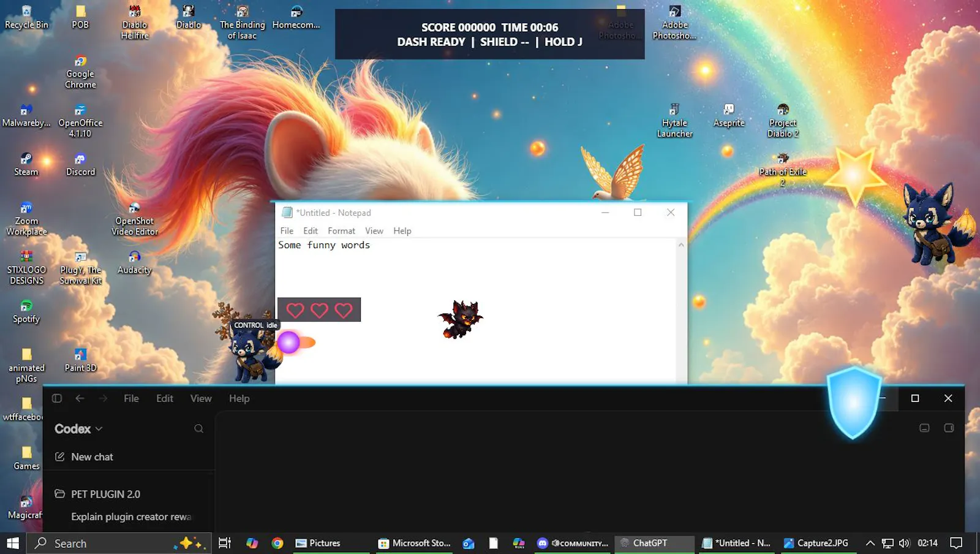Open Codex View menu

[x=201, y=398]
